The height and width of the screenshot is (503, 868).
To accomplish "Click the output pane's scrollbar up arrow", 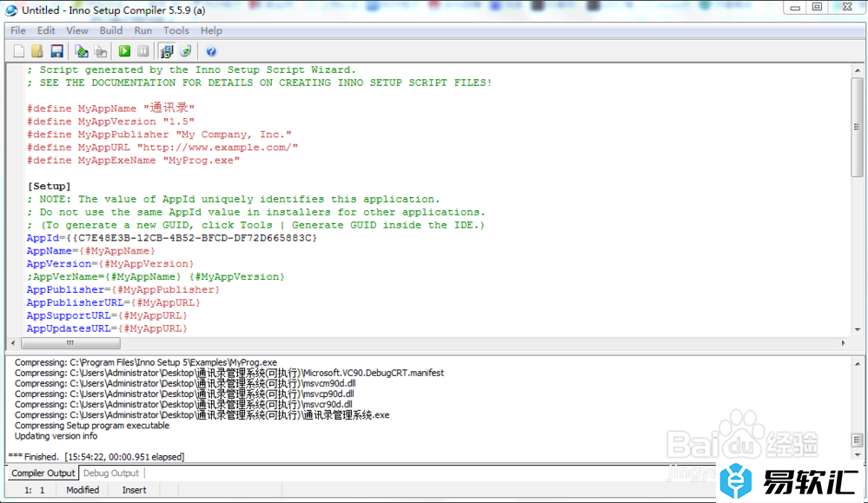I will tap(858, 363).
